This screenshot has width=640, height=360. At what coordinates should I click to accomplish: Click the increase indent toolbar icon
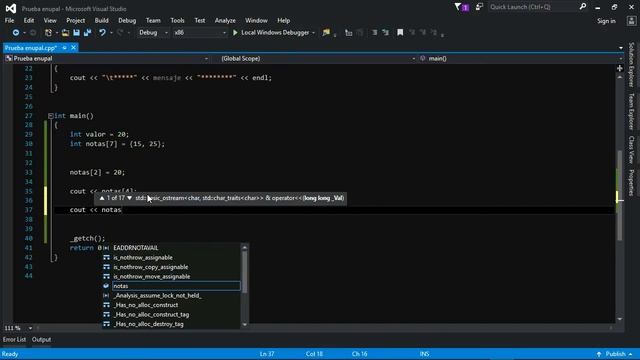pos(385,32)
